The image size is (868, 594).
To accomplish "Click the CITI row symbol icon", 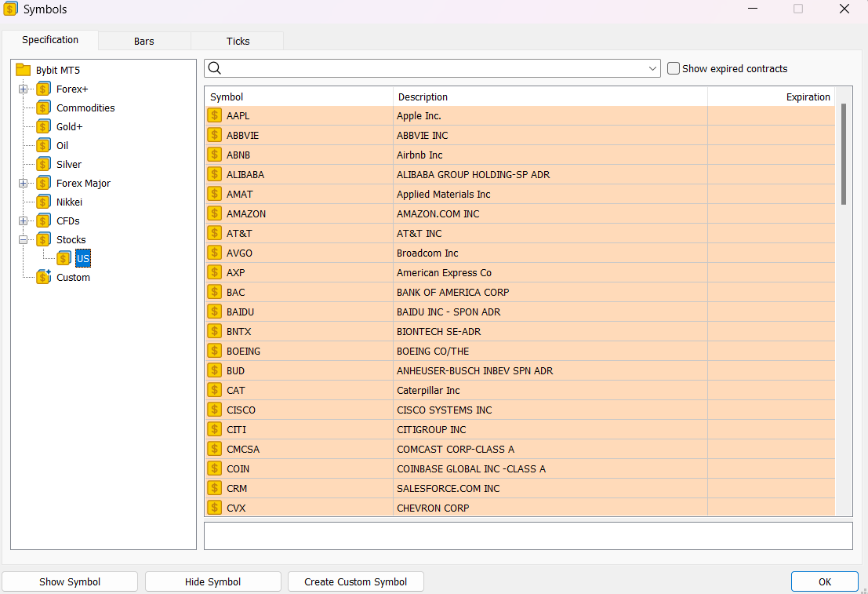I will click(x=214, y=429).
